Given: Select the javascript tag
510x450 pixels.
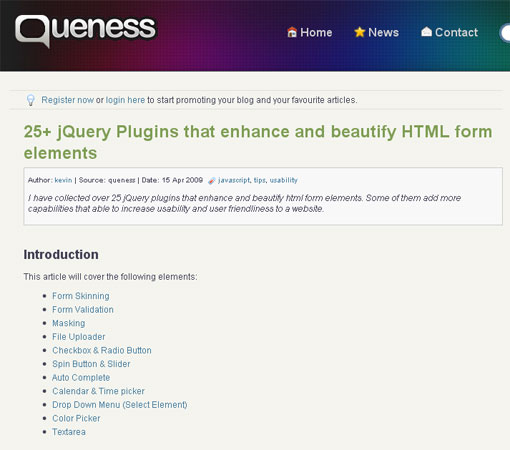Looking at the screenshot, I should tap(234, 180).
